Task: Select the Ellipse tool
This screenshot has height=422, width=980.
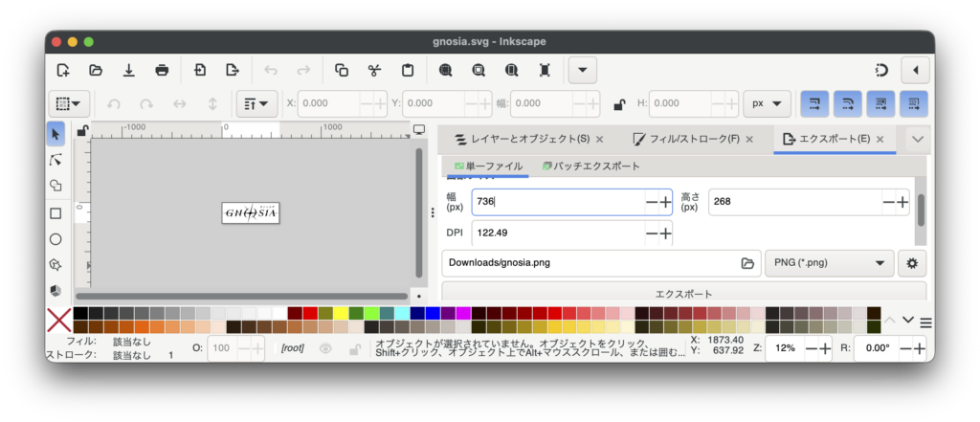Action: pyautogui.click(x=56, y=239)
